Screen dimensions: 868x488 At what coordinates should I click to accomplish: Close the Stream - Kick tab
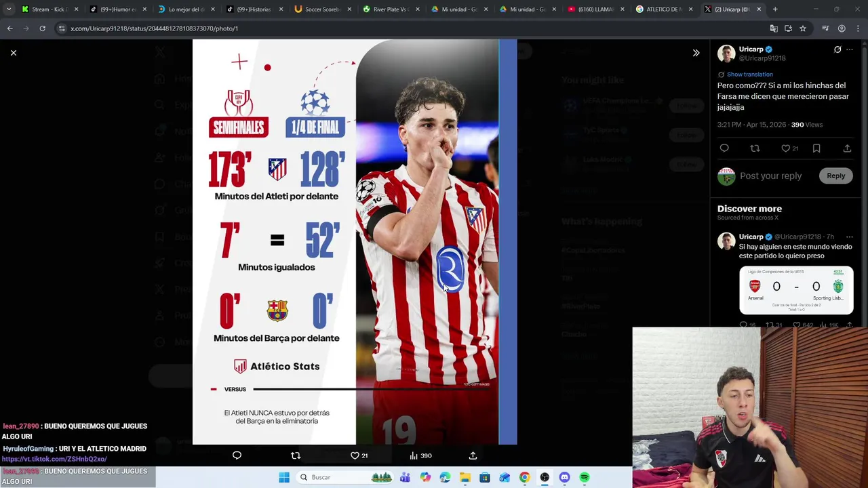[76, 9]
